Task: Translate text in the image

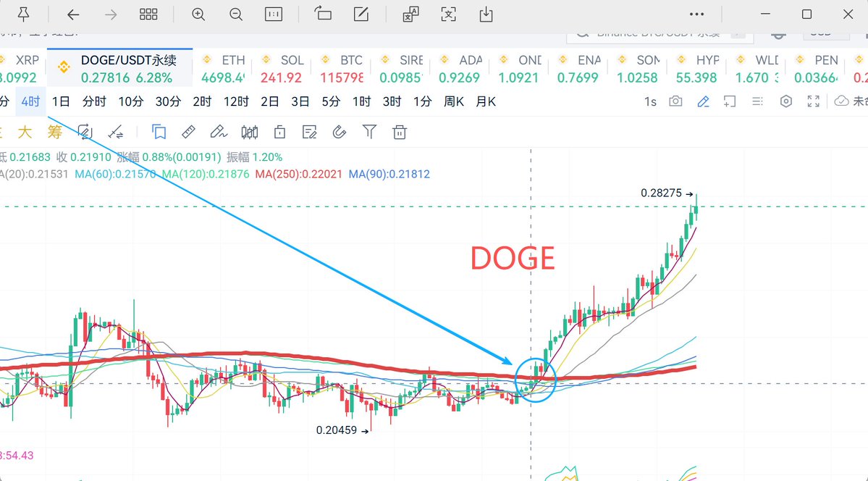Action: tap(410, 14)
